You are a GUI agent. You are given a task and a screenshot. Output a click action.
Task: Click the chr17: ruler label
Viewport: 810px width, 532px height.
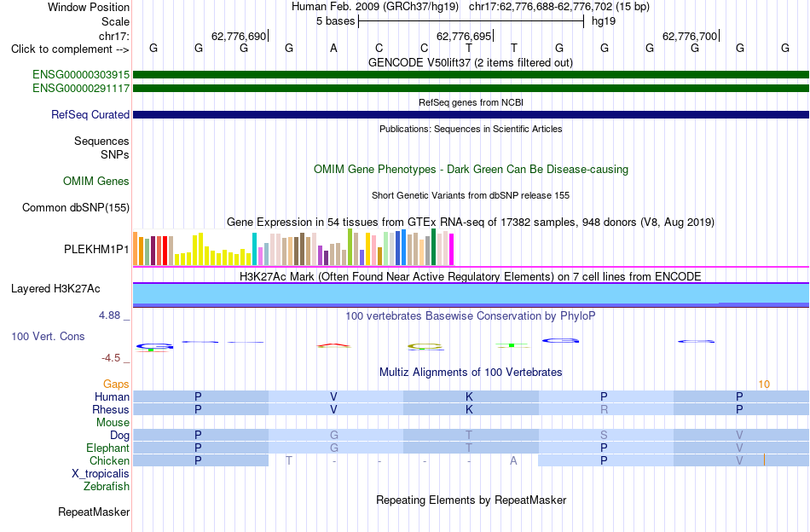pyautogui.click(x=114, y=36)
